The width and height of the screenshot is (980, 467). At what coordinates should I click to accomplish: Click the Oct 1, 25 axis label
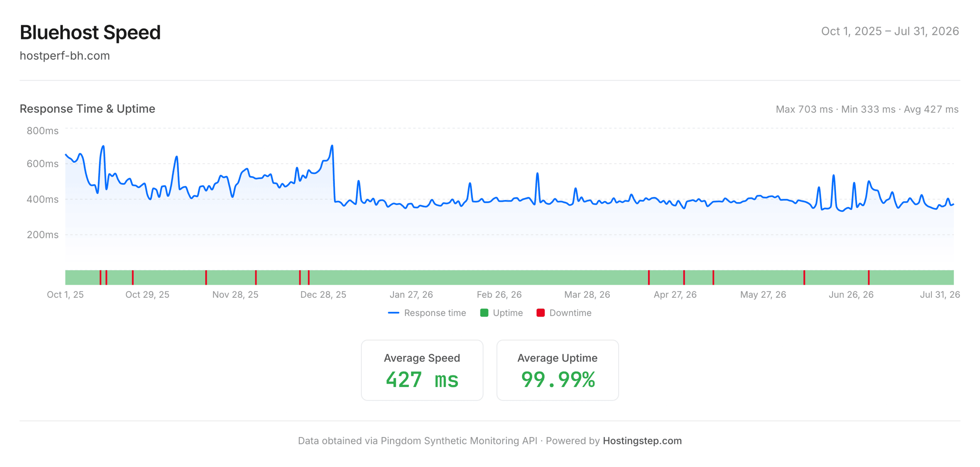65,294
